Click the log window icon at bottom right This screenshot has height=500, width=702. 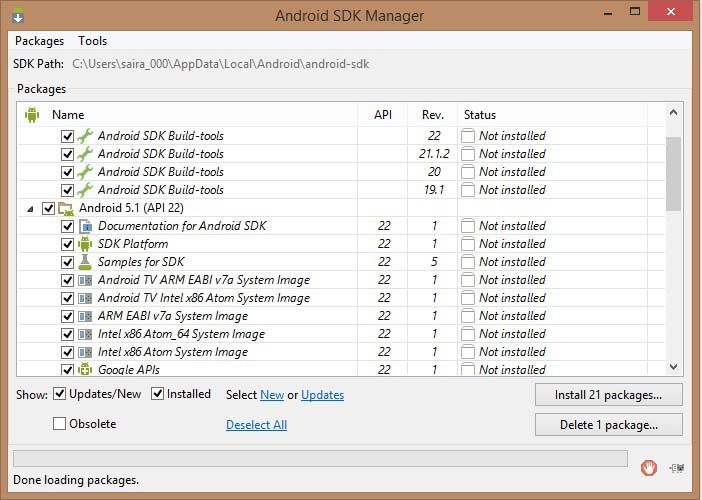pos(677,466)
